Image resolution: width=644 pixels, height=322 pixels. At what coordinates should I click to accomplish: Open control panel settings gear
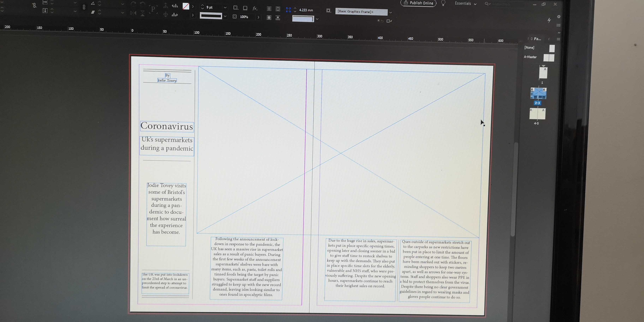pyautogui.click(x=559, y=17)
